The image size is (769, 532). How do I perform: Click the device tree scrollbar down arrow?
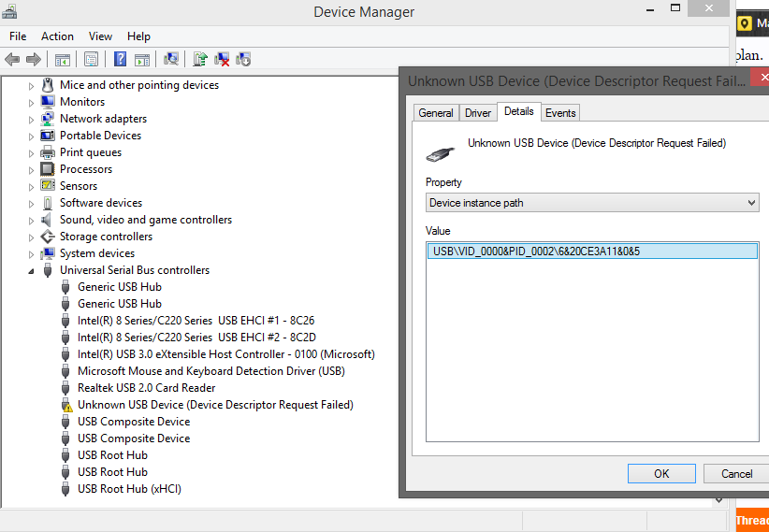719,499
